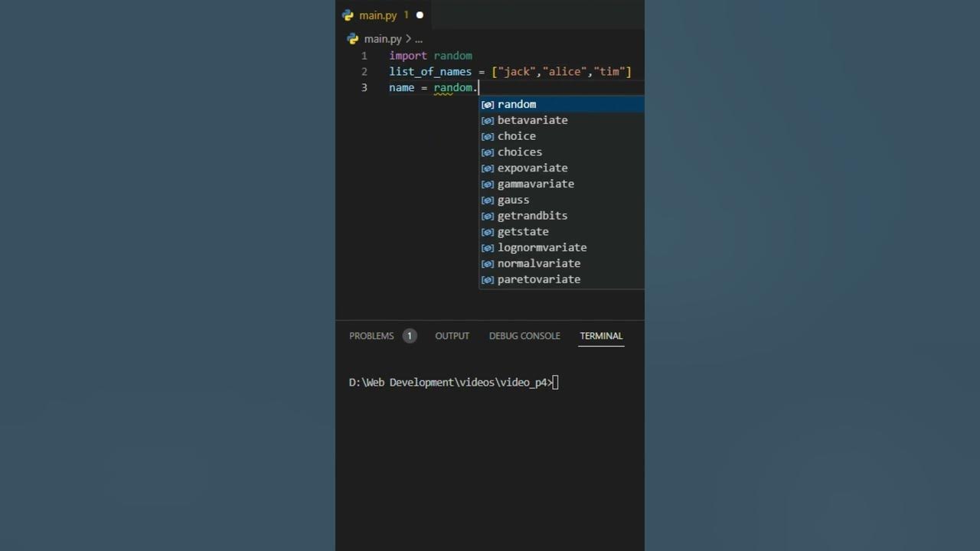The image size is (980, 551).
Task: Click the problems count badge '1'
Action: point(410,336)
